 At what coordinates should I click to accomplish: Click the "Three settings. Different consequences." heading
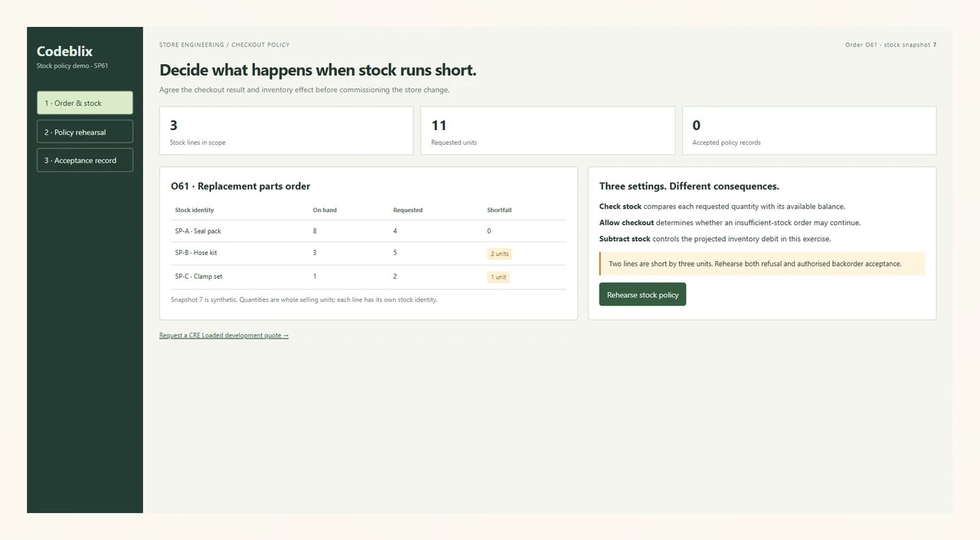pos(689,186)
